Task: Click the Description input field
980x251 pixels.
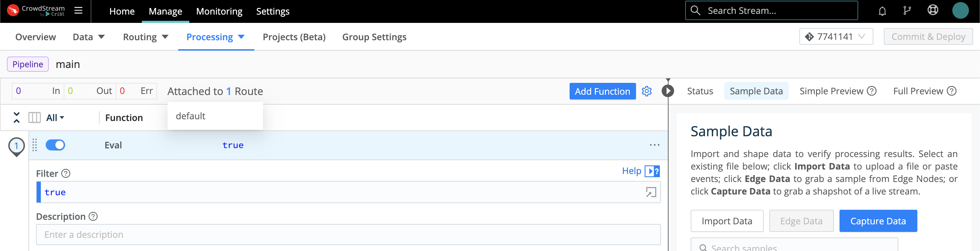Action: (348, 235)
